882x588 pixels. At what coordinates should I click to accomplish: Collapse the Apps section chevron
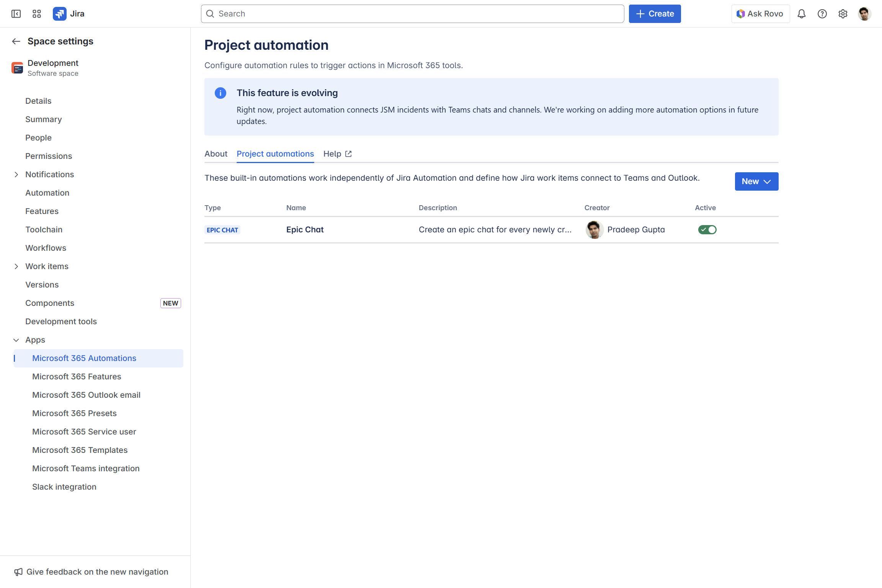pyautogui.click(x=16, y=340)
